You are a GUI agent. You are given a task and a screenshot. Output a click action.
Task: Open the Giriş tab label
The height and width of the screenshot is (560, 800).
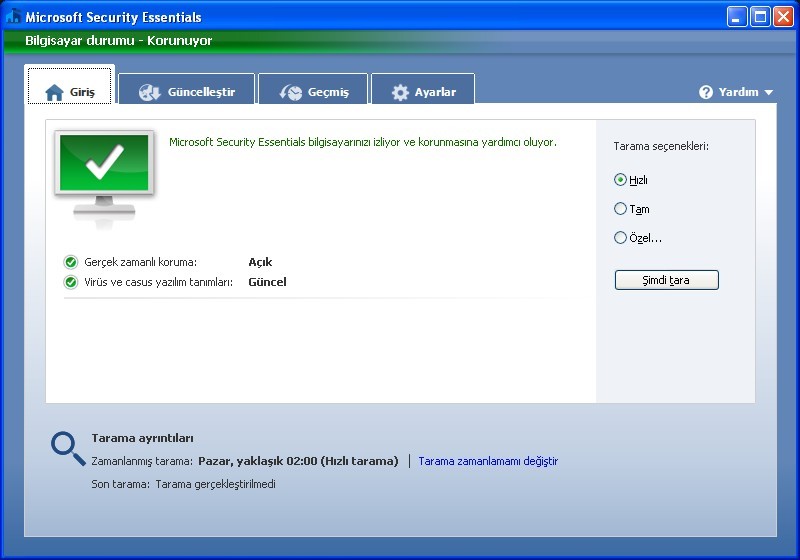click(82, 92)
